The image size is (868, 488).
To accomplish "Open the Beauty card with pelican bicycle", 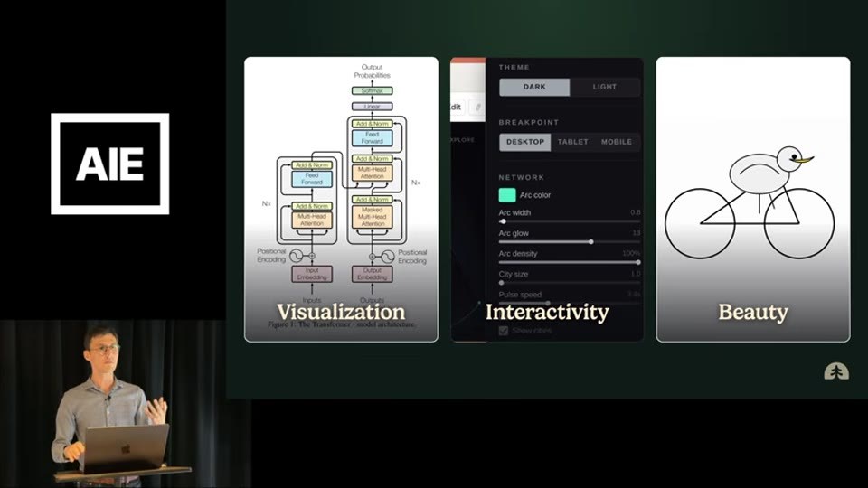I will pyautogui.click(x=753, y=199).
